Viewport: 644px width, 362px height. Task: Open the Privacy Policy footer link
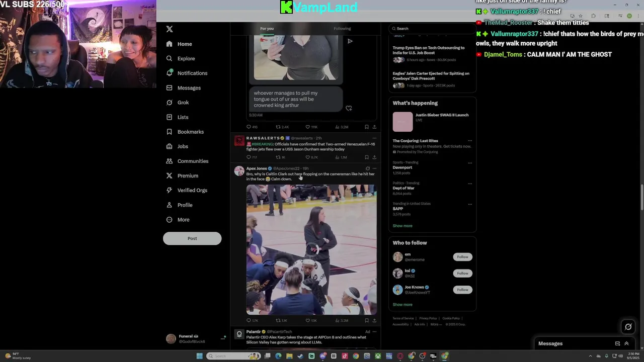tap(428, 318)
